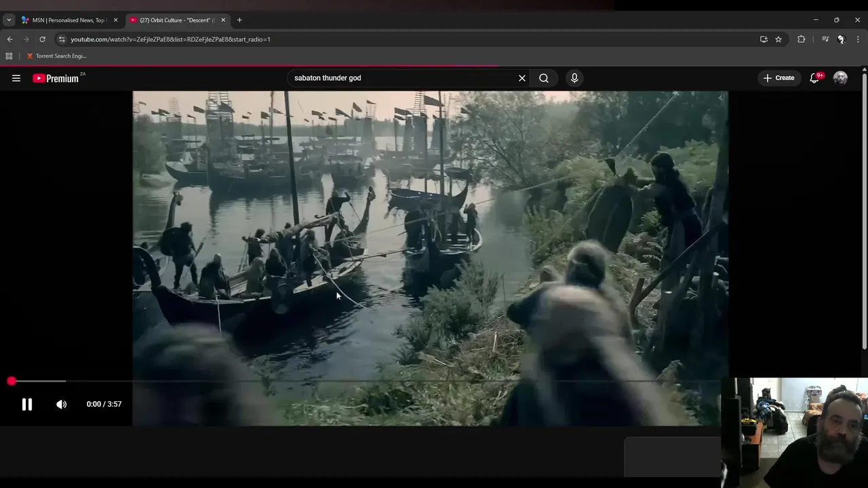The image size is (868, 488).
Task: Bookmark this page with the star icon
Action: click(778, 39)
